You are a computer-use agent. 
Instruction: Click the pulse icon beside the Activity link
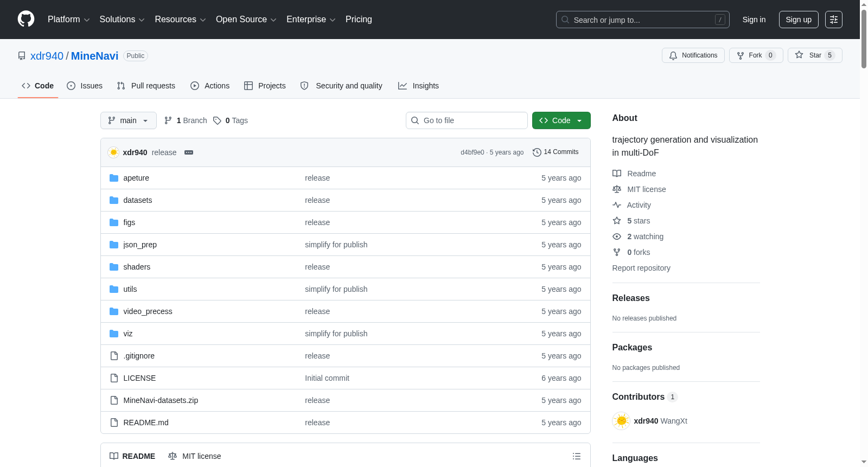point(617,205)
